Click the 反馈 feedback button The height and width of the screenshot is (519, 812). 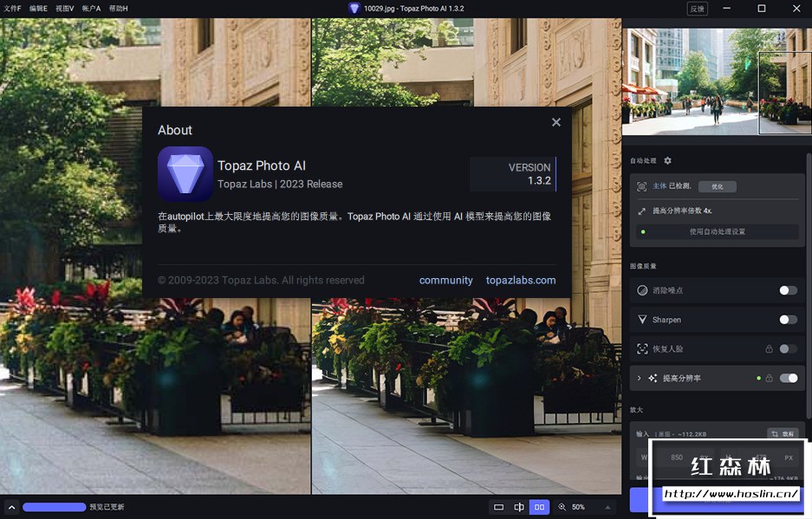click(x=697, y=9)
